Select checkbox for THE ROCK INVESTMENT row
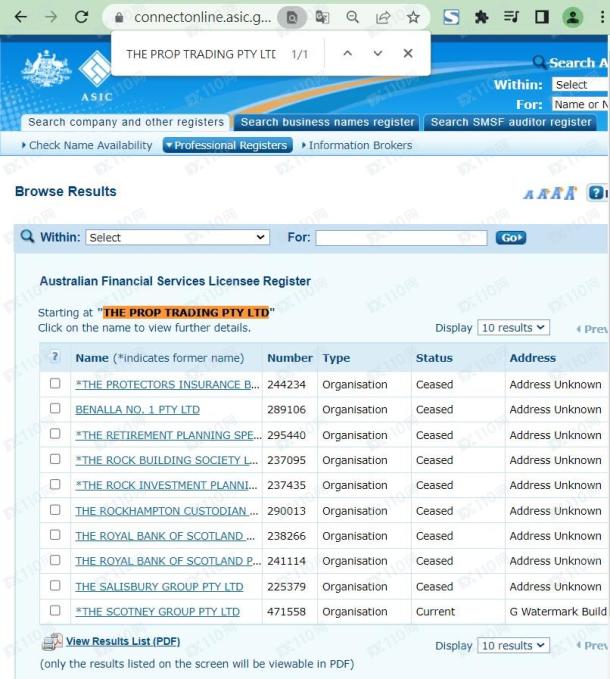The height and width of the screenshot is (679, 610). click(55, 484)
